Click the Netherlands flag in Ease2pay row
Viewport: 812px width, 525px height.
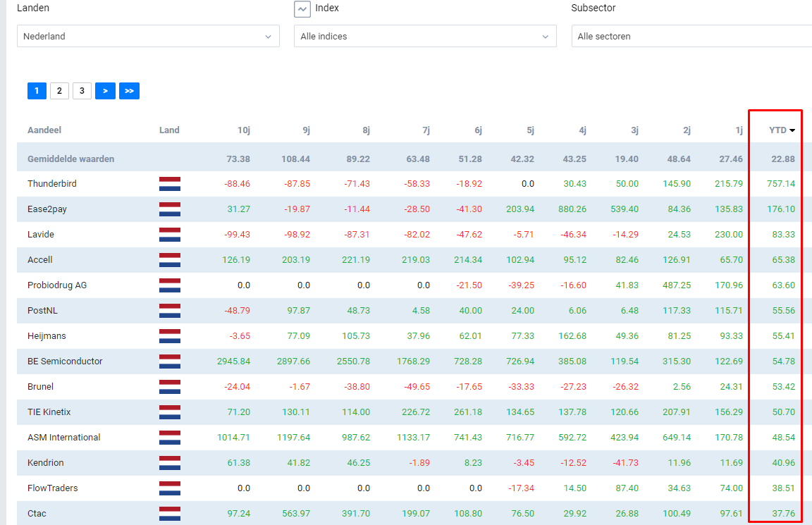tap(170, 209)
